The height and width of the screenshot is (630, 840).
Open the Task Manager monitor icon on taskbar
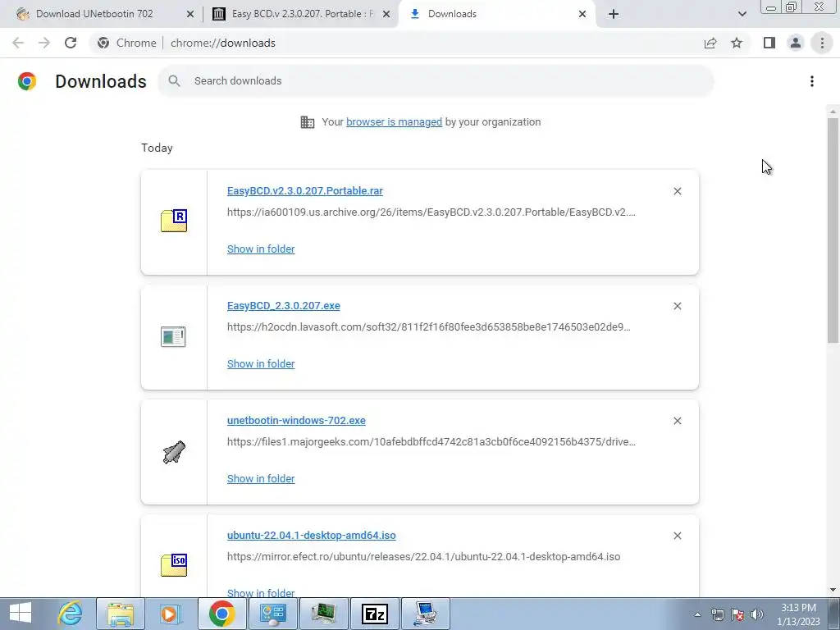click(x=324, y=614)
